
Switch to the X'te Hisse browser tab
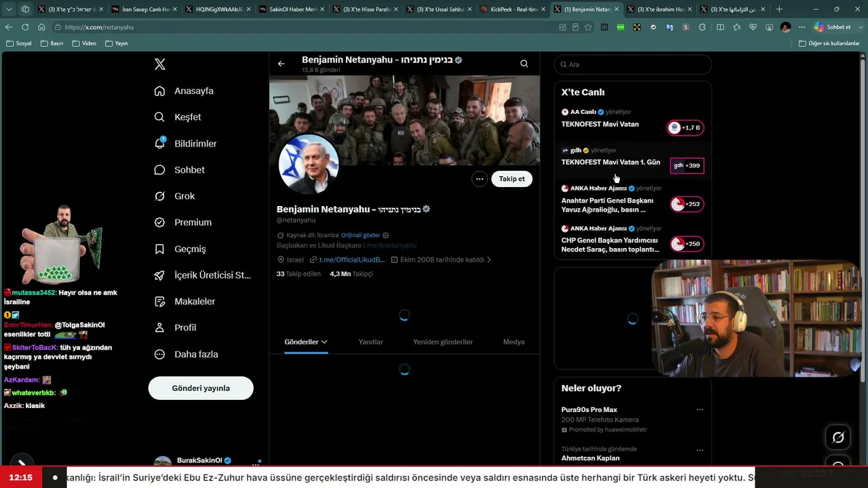[365, 9]
